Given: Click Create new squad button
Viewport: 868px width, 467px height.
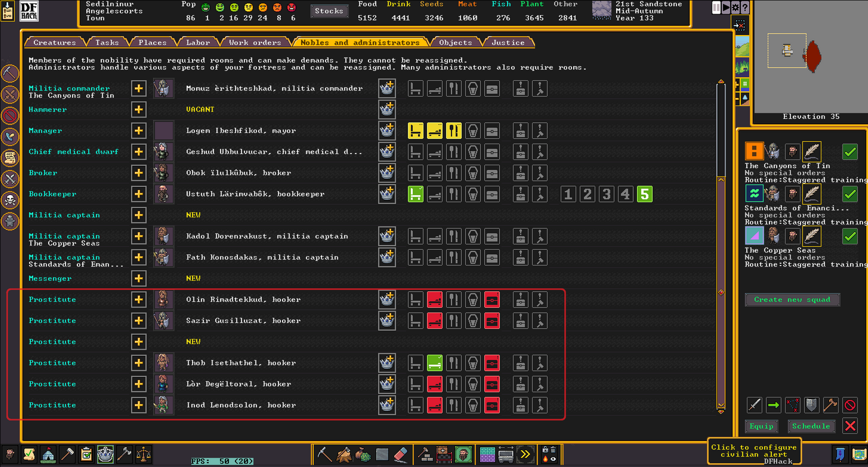Looking at the screenshot, I should [792, 299].
